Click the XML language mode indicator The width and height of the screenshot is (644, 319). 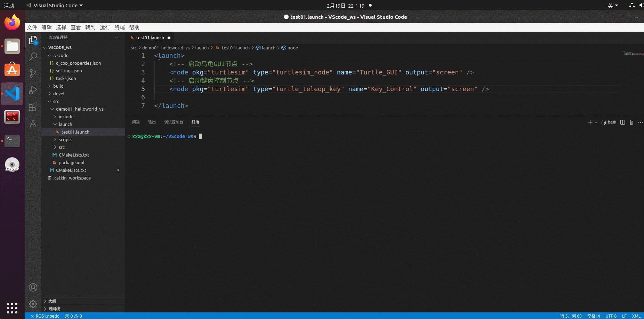tap(636, 316)
